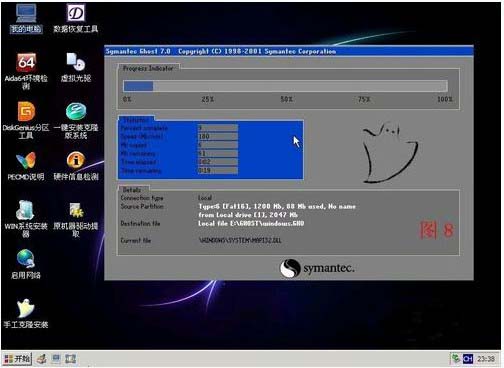
Task: Click the speed value field showing 180
Action: click(x=218, y=136)
